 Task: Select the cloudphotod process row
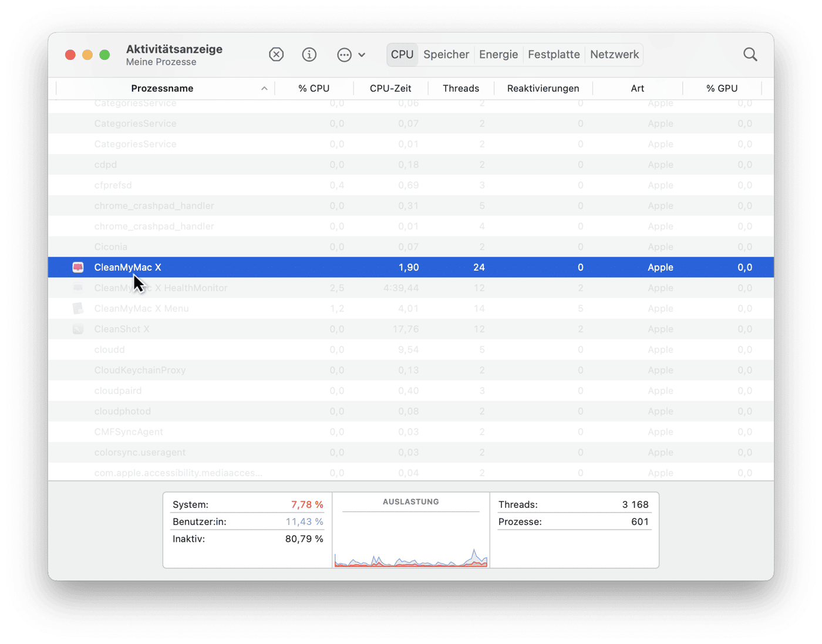point(411,411)
